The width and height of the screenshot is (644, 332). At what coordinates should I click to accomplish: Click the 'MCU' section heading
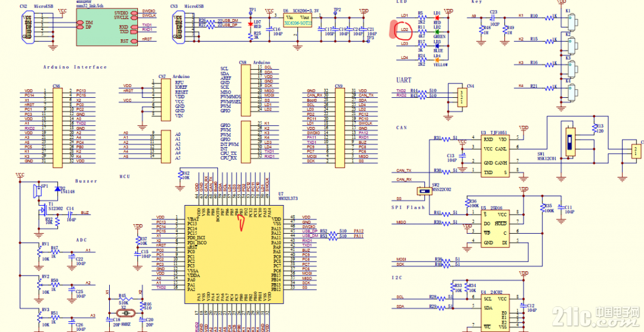click(x=125, y=176)
